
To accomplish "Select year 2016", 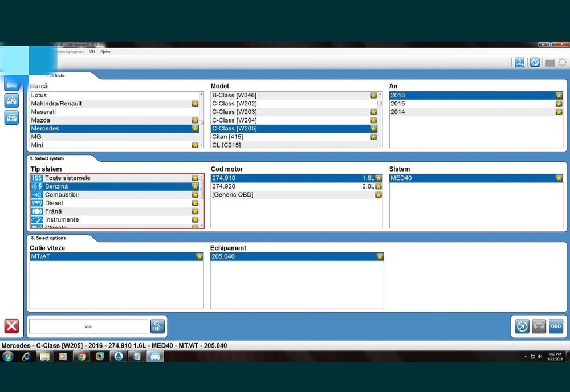I will (476, 95).
